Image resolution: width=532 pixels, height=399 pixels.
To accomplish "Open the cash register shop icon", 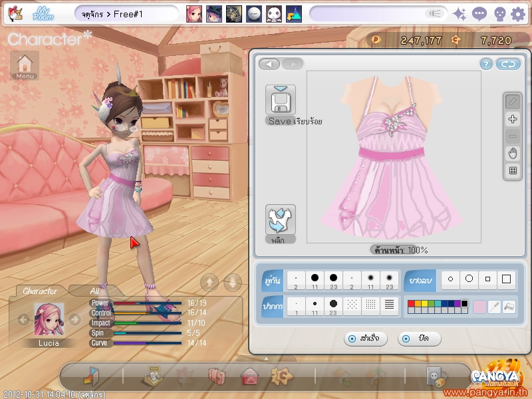I will click(x=154, y=376).
